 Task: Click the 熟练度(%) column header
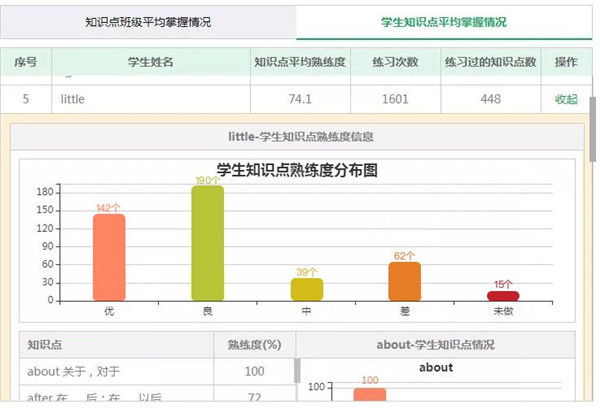(254, 345)
